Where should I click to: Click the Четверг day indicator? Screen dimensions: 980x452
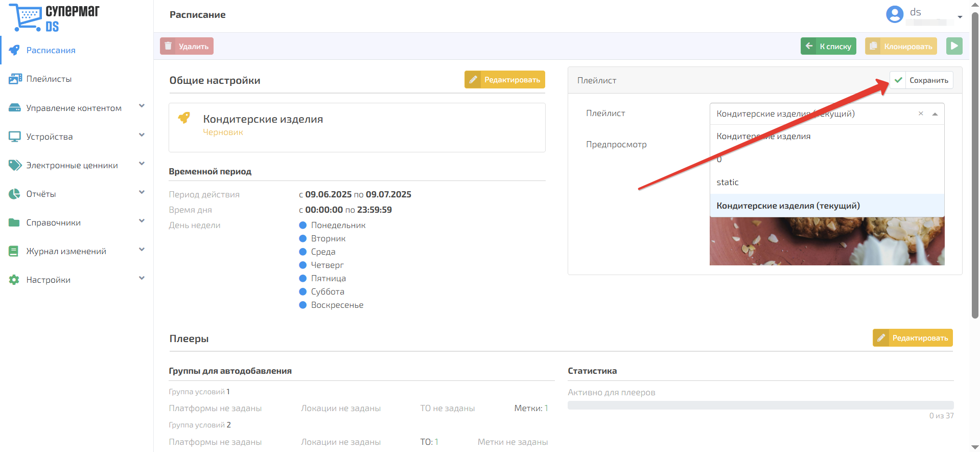point(302,265)
